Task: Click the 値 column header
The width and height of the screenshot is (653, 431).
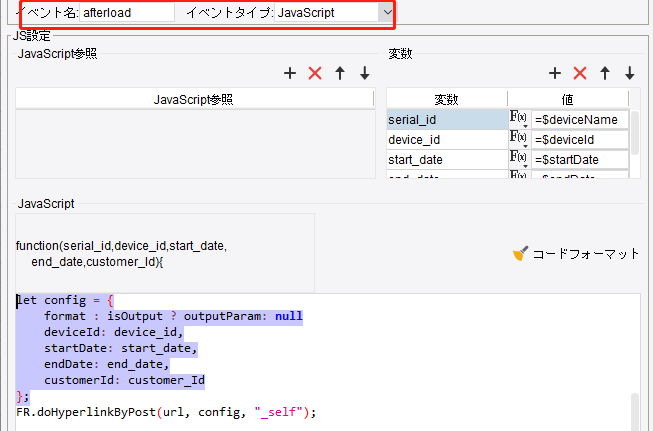Action: (x=568, y=100)
